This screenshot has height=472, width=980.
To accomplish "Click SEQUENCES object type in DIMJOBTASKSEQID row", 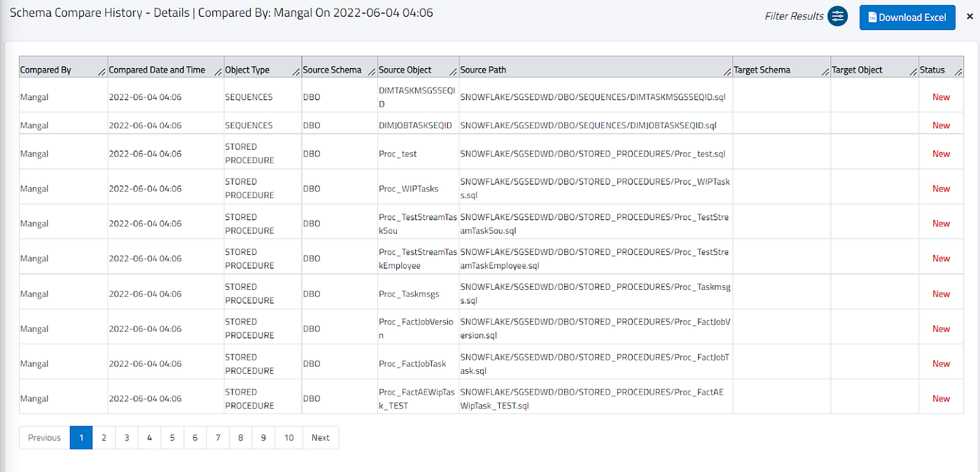I will [248, 125].
